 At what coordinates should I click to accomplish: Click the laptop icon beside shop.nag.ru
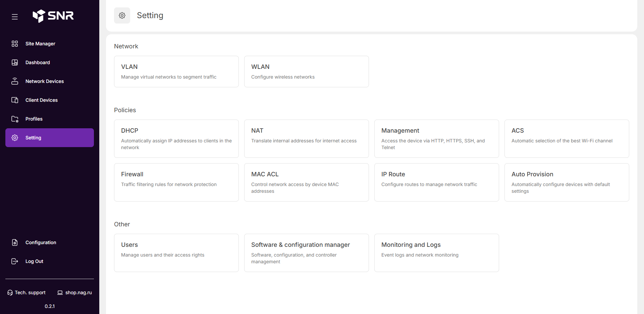click(60, 293)
